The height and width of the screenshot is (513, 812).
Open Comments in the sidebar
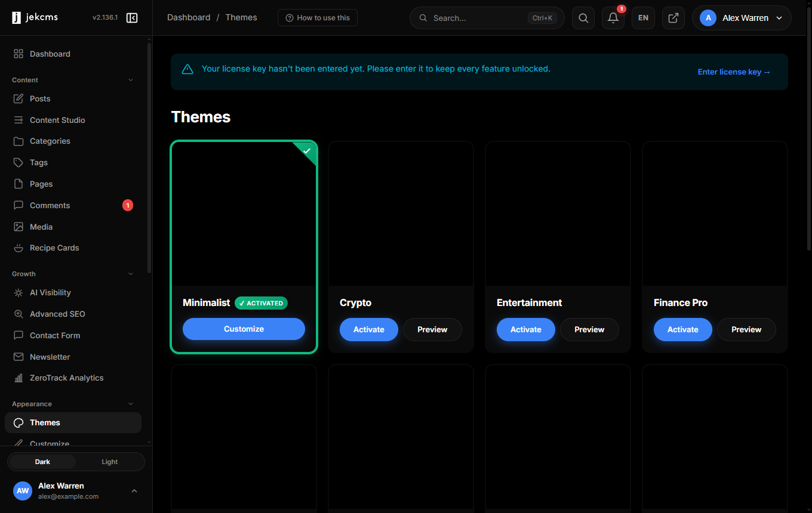click(73, 205)
